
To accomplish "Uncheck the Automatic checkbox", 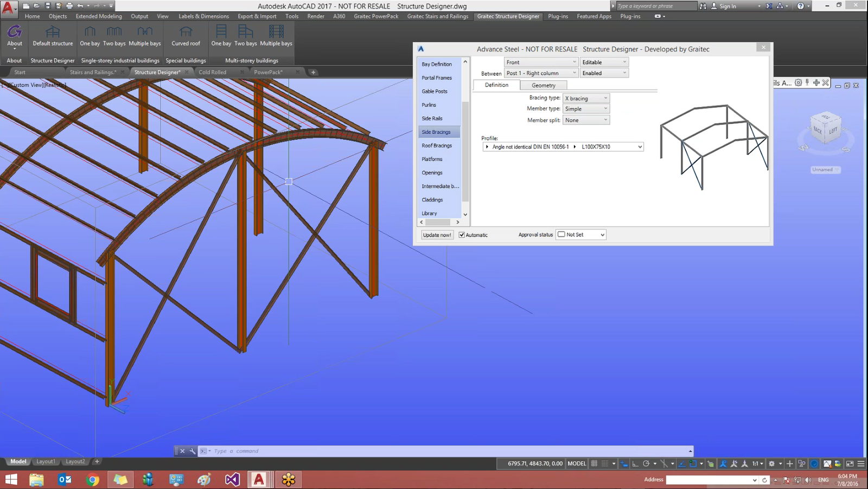I will (462, 234).
